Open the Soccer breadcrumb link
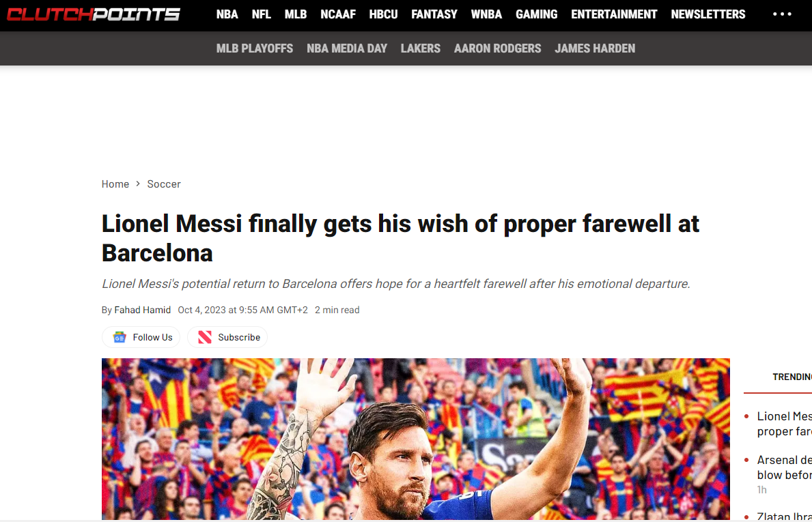This screenshot has width=812, height=522. (x=164, y=184)
